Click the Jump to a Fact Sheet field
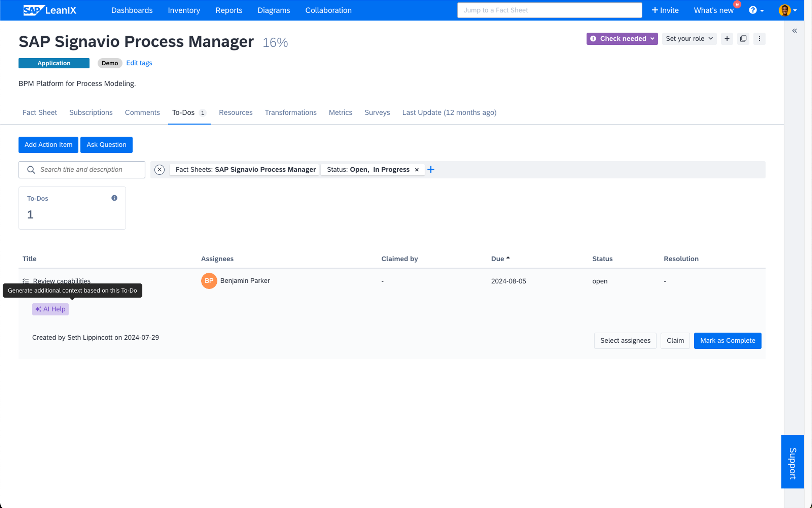Screen dimensions: 812x508 (x=549, y=10)
